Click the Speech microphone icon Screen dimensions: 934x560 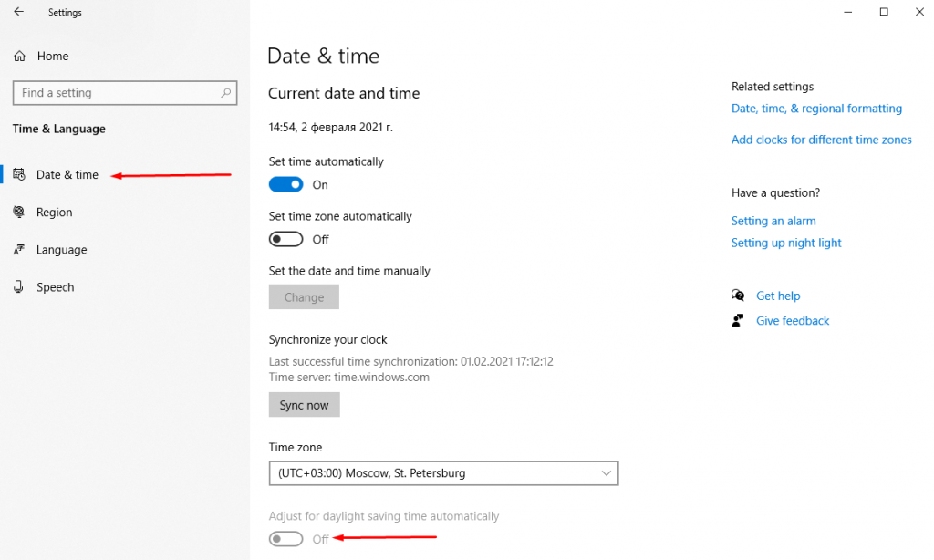click(x=19, y=287)
